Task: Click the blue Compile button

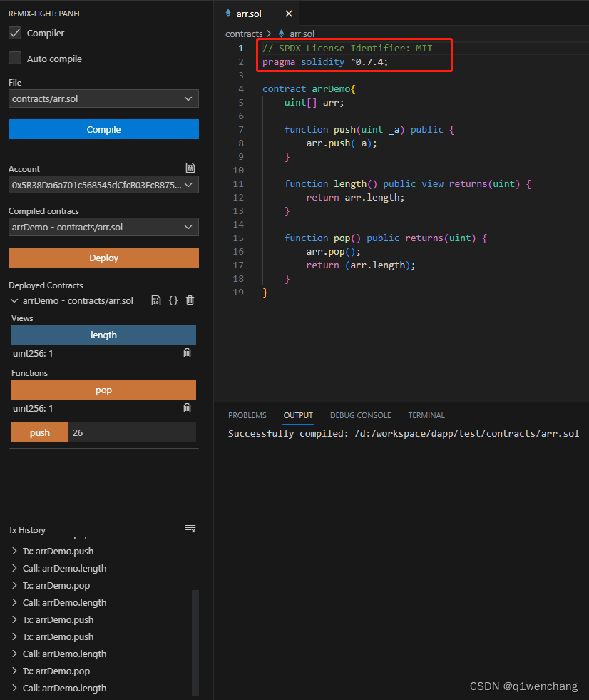Action: pyautogui.click(x=103, y=129)
